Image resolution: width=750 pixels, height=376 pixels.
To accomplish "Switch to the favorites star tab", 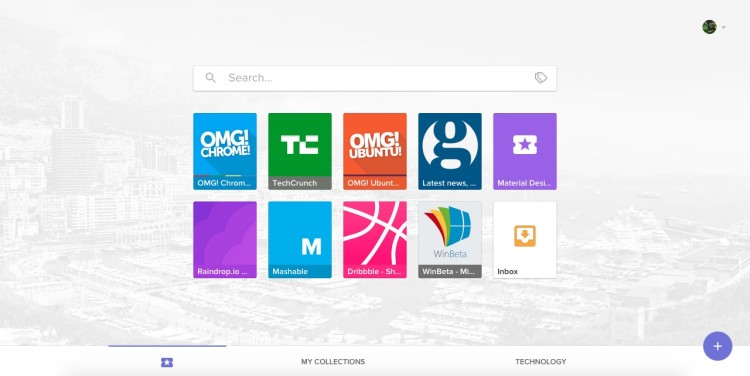I will click(x=167, y=362).
